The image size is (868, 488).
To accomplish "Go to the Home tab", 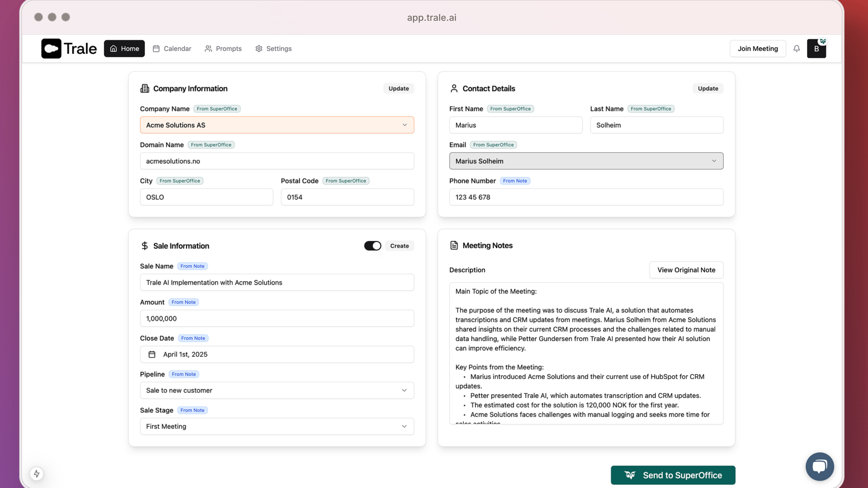I will [x=124, y=49].
